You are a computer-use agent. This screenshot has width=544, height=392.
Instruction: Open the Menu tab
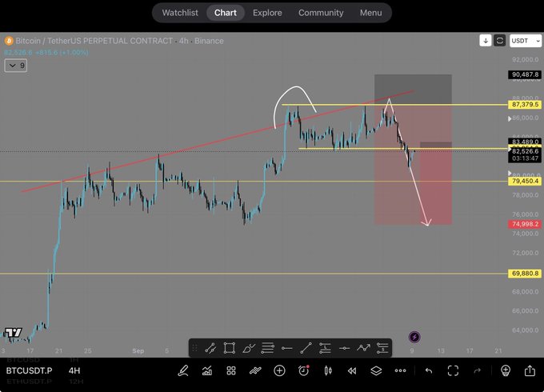tap(371, 13)
